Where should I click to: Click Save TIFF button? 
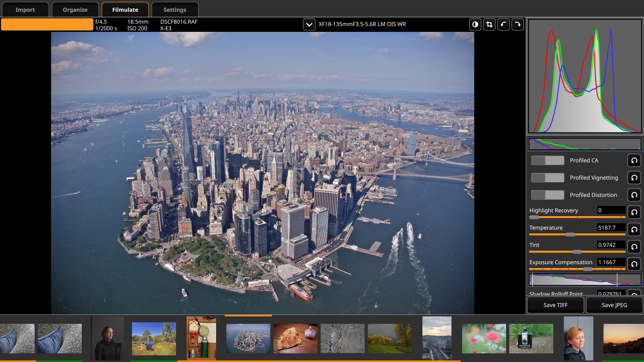(555, 305)
